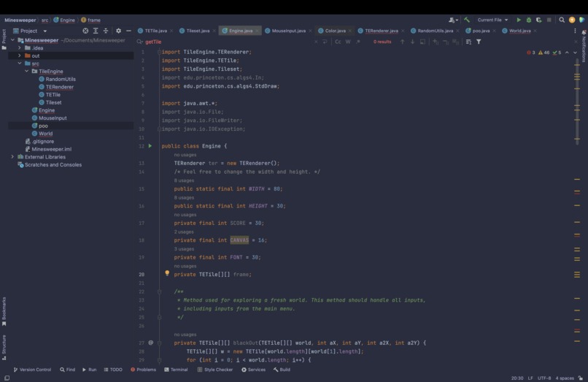588x382 pixels.
Task: Click the editor tabs three-dot menu
Action: point(575,31)
